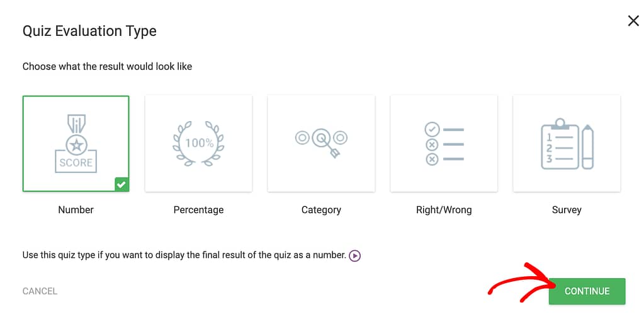Choose the 100% laurel wreath Percentage icon
This screenshot has width=644, height=314.
[x=199, y=143]
